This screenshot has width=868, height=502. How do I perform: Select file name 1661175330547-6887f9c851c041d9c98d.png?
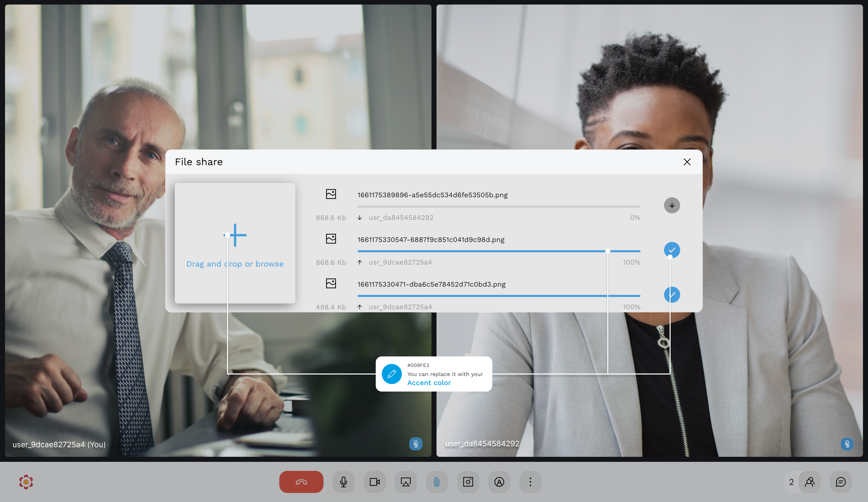pyautogui.click(x=431, y=240)
